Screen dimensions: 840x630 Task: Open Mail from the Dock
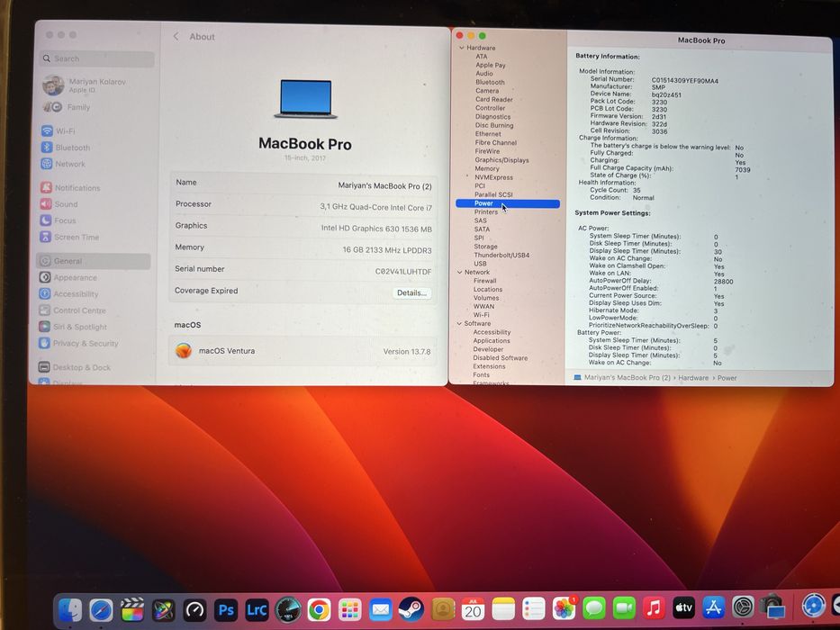click(x=380, y=609)
